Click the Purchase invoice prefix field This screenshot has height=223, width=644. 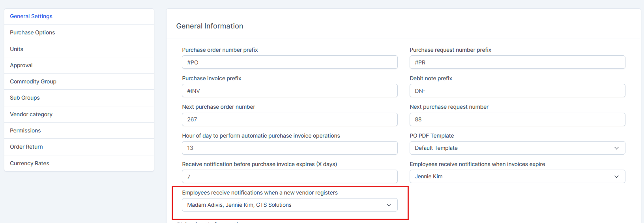(x=289, y=91)
